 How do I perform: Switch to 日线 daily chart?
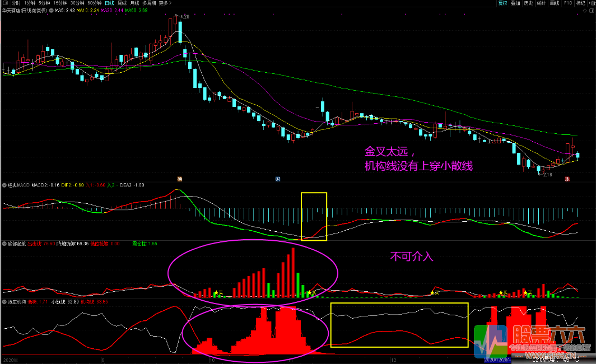(x=109, y=3)
